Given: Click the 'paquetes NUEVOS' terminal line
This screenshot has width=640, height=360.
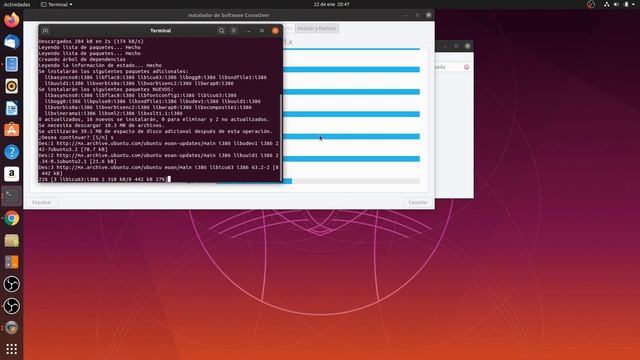Looking at the screenshot, I should 106,89.
